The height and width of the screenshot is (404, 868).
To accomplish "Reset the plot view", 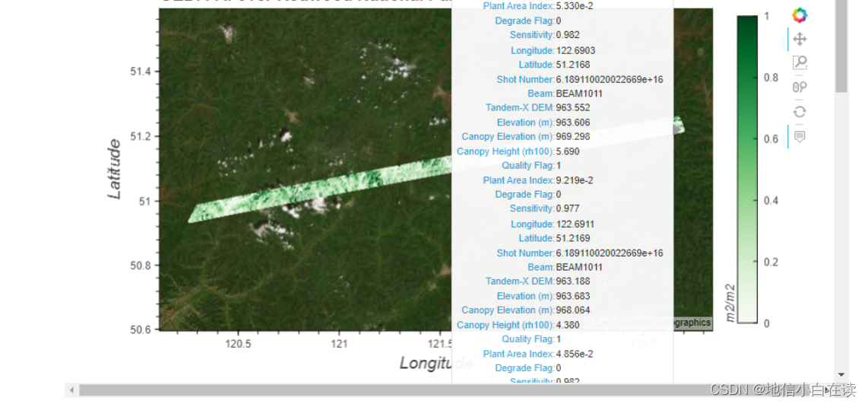I will (x=800, y=111).
